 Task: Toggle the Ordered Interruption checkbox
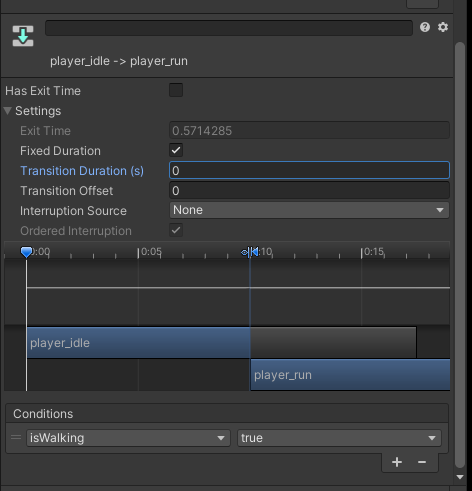(176, 230)
